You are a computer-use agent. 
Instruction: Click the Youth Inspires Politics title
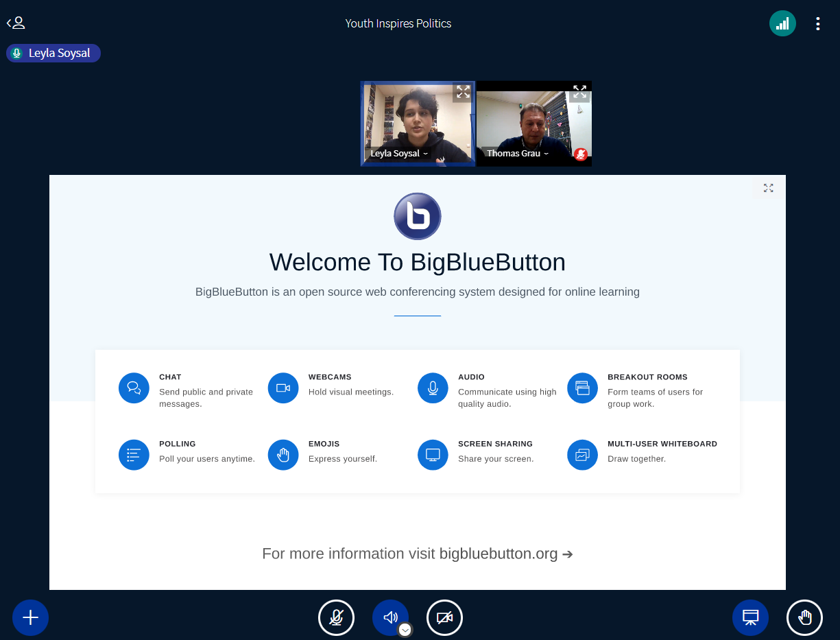[398, 23]
